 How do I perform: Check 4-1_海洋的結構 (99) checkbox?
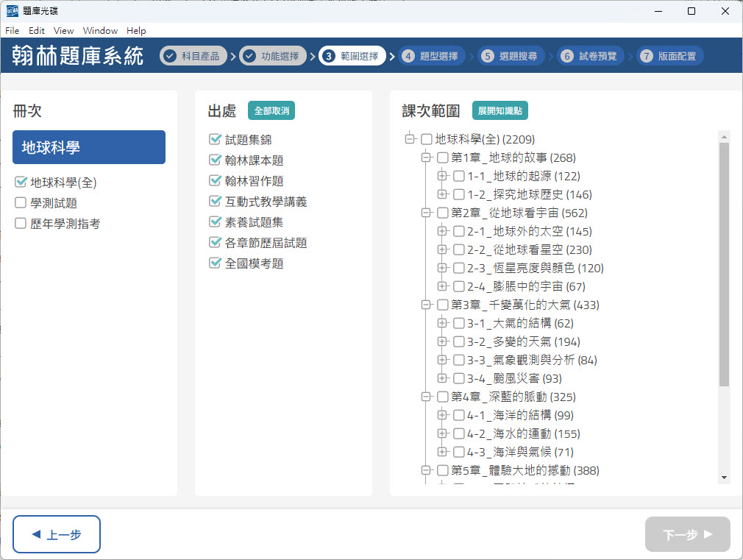click(459, 415)
